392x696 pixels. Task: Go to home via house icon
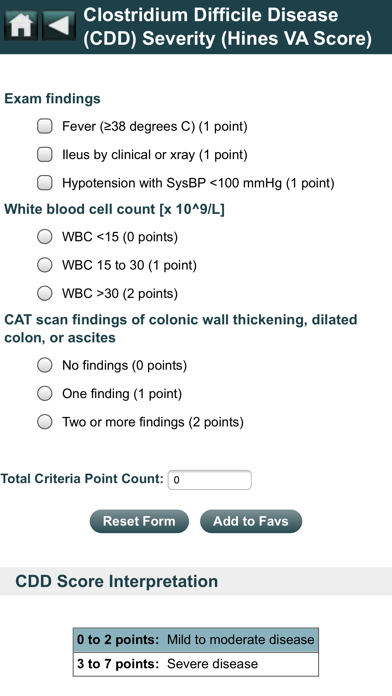tap(20, 26)
